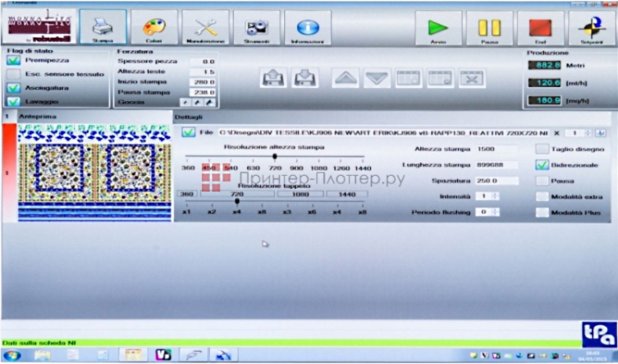618x364 pixels.
Task: Click the TPA logo
Action: tap(599, 334)
